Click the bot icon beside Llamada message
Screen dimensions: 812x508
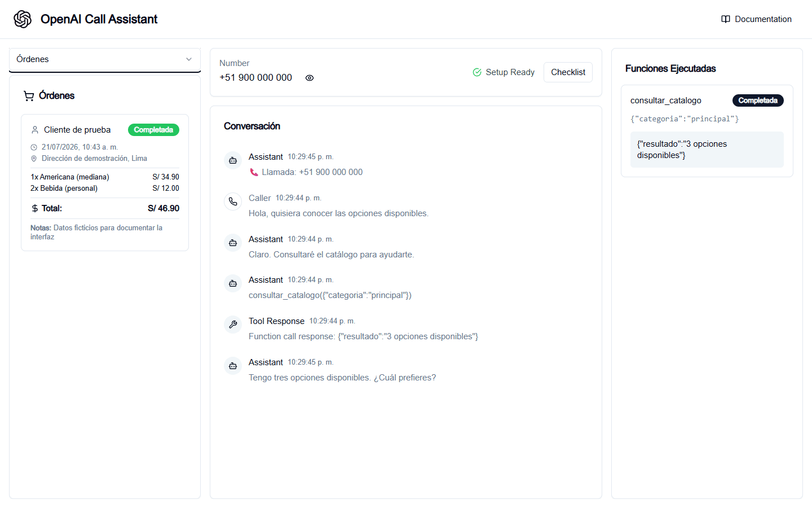click(233, 160)
